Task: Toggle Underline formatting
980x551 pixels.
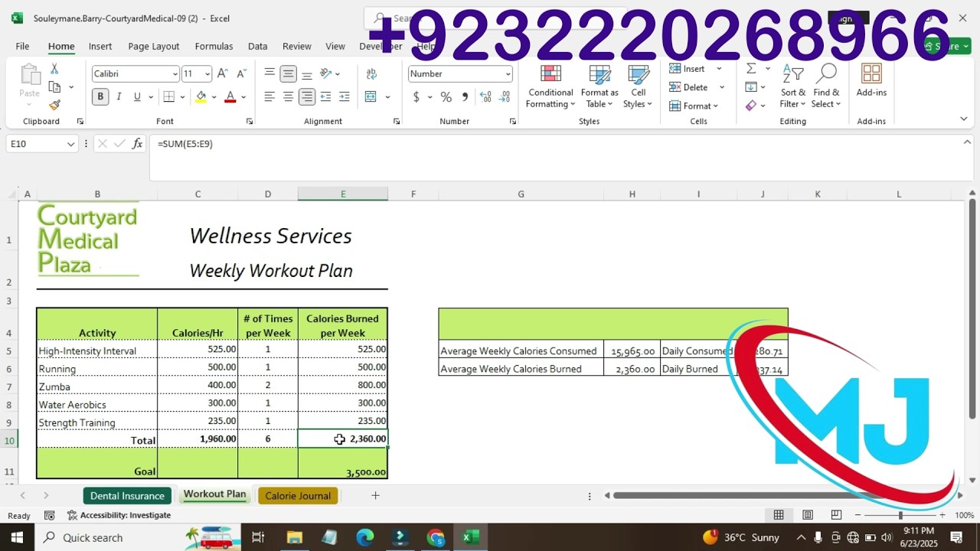Action: pos(137,97)
